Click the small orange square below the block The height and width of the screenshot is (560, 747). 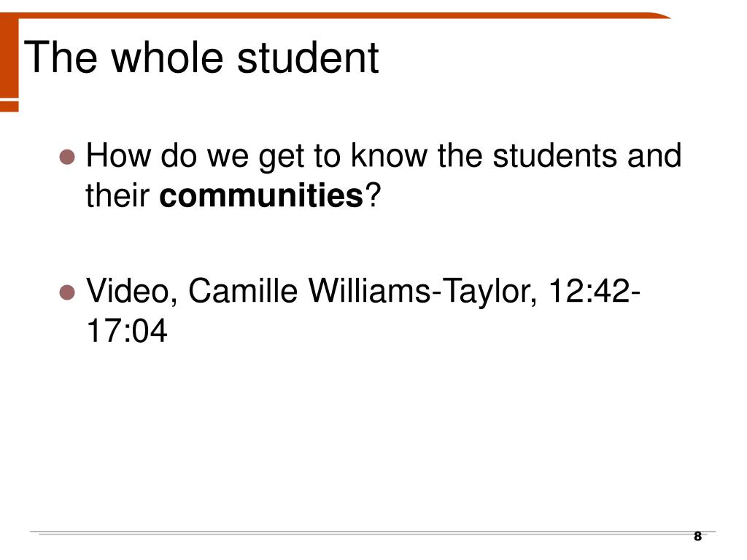coord(9,106)
